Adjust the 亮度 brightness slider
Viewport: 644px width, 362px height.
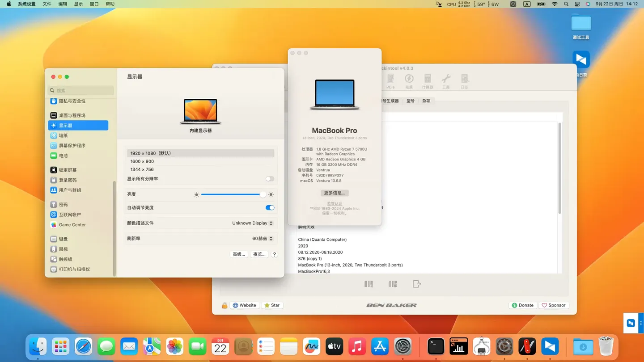[x=233, y=194]
